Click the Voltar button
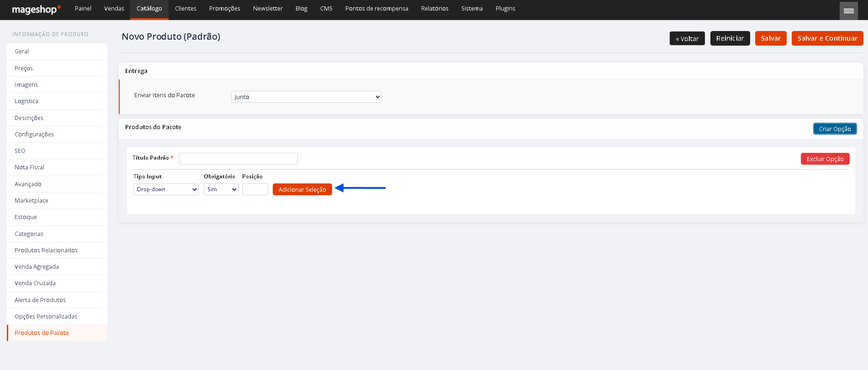 click(x=687, y=39)
